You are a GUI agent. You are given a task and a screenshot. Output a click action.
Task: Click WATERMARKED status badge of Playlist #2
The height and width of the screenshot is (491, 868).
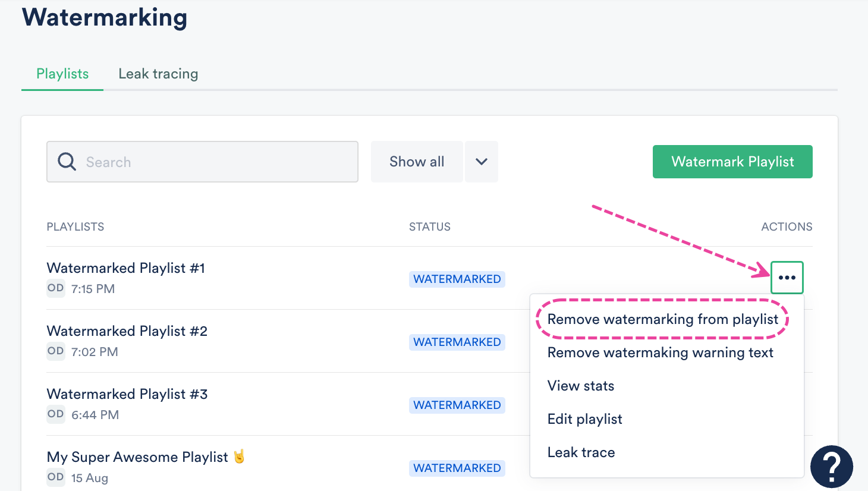click(457, 342)
